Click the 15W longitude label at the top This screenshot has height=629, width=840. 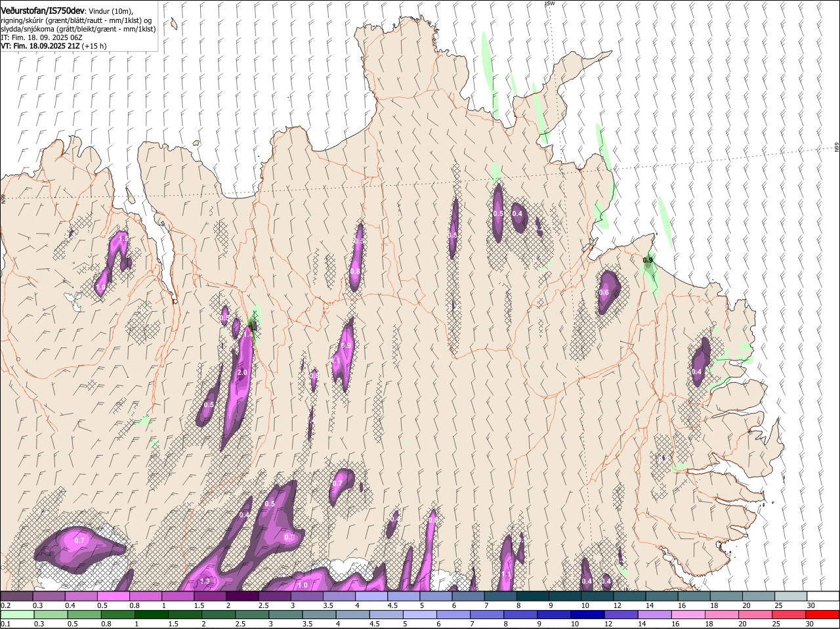click(550, 3)
